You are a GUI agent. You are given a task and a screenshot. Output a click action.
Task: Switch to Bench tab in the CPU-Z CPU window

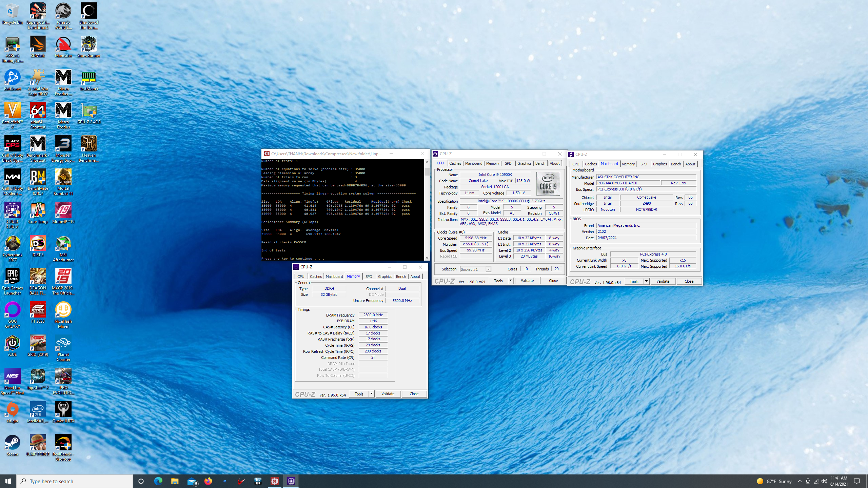coord(540,163)
